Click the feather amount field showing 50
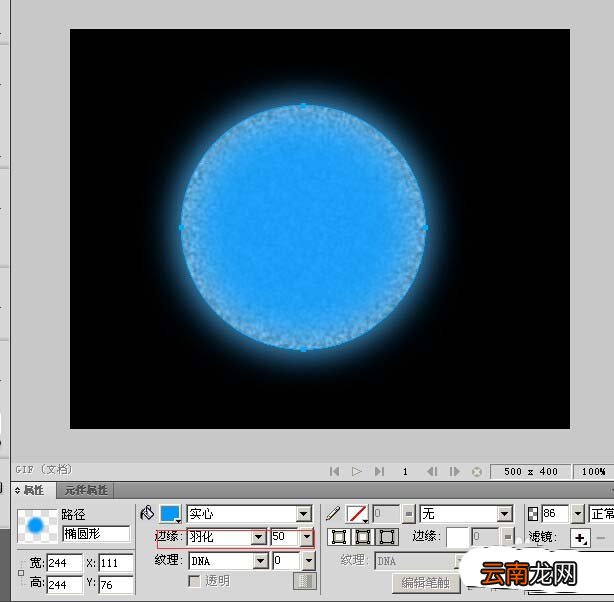 [285, 537]
